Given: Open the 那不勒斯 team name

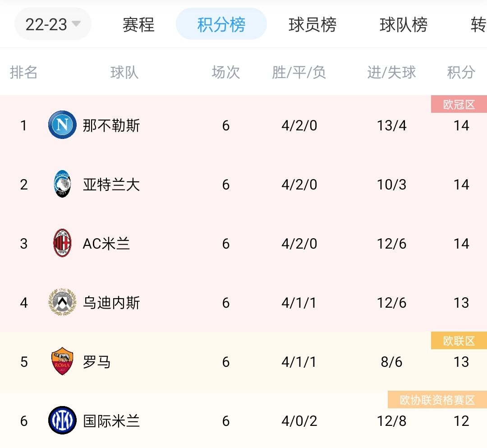Looking at the screenshot, I should tap(111, 125).
